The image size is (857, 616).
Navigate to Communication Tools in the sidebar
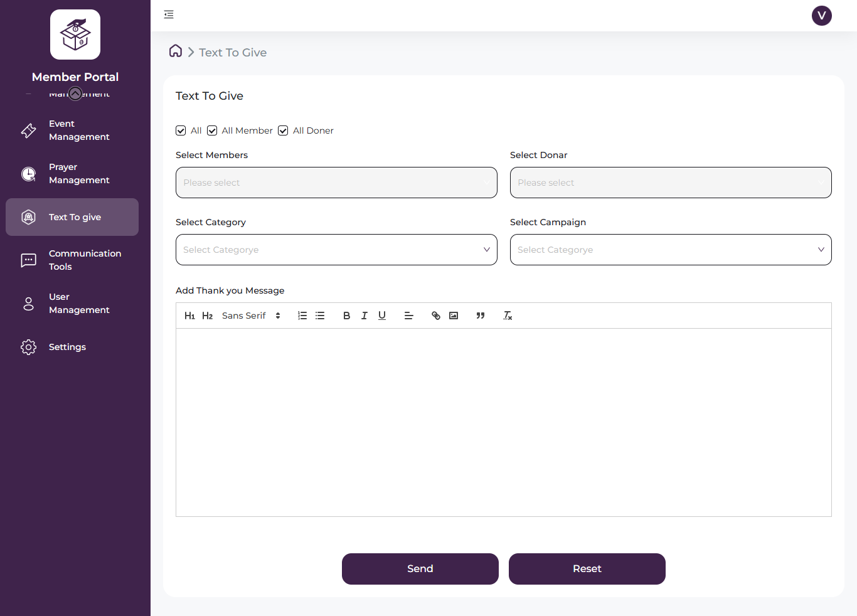[x=85, y=260]
